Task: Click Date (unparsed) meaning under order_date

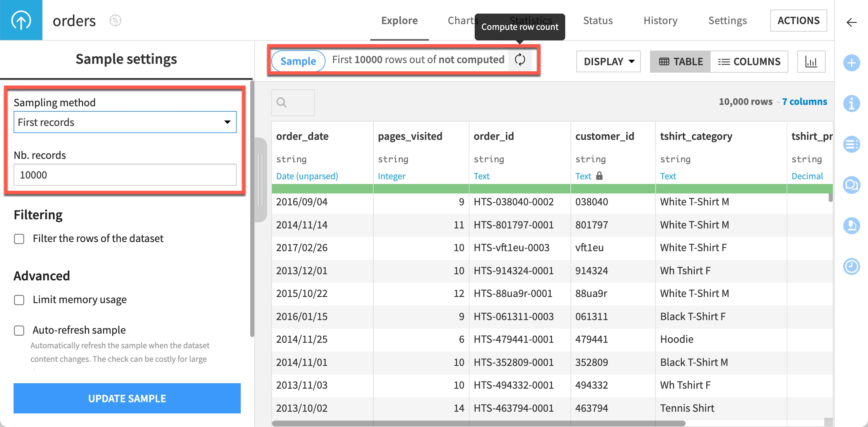Action: [x=307, y=176]
